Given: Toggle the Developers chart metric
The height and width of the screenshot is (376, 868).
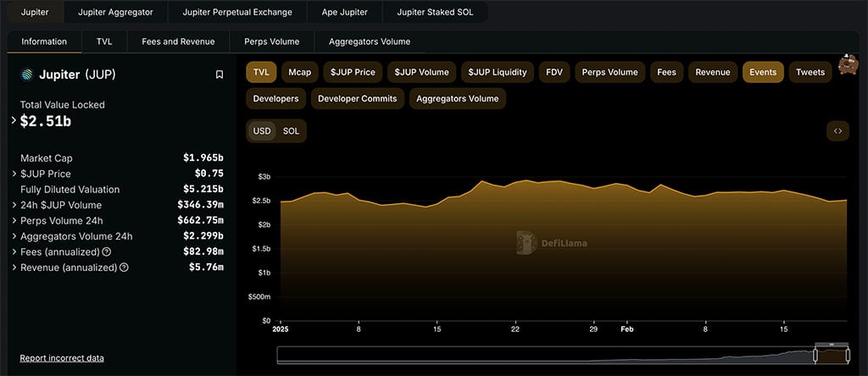Looking at the screenshot, I should pos(275,98).
